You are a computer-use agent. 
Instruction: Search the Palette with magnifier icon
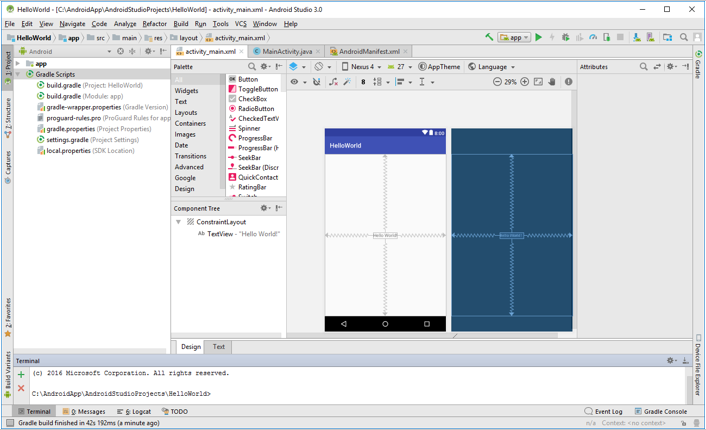click(252, 67)
